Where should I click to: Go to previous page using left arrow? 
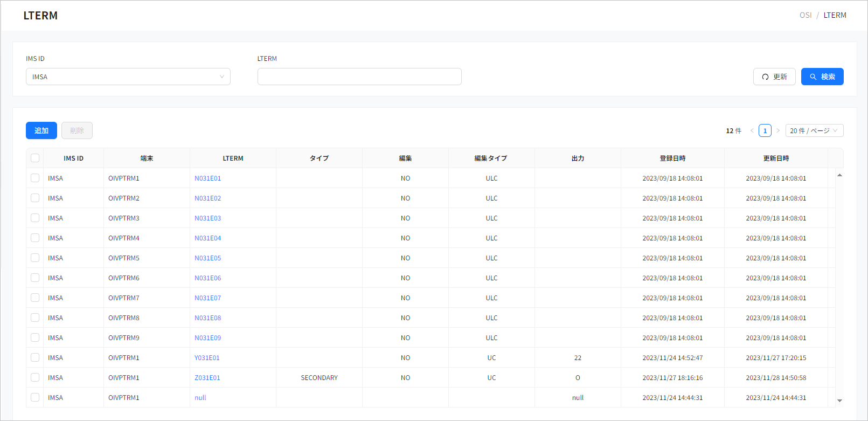coord(752,130)
